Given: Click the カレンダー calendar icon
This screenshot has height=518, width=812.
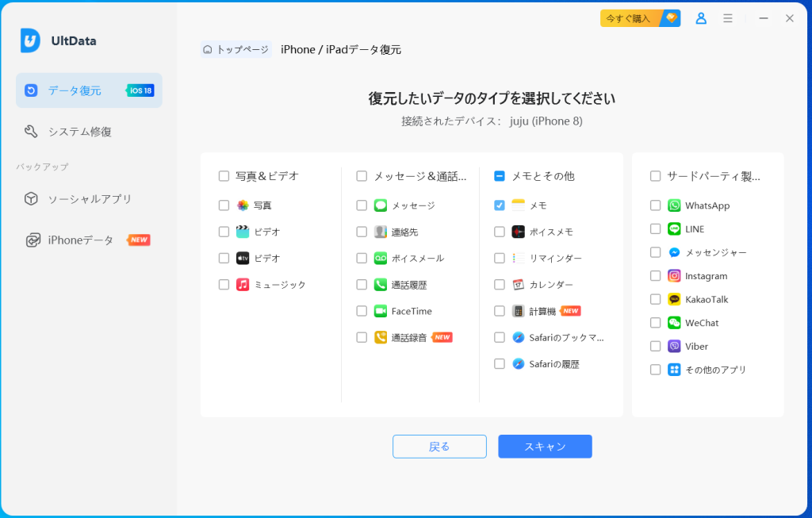Looking at the screenshot, I should (x=519, y=284).
